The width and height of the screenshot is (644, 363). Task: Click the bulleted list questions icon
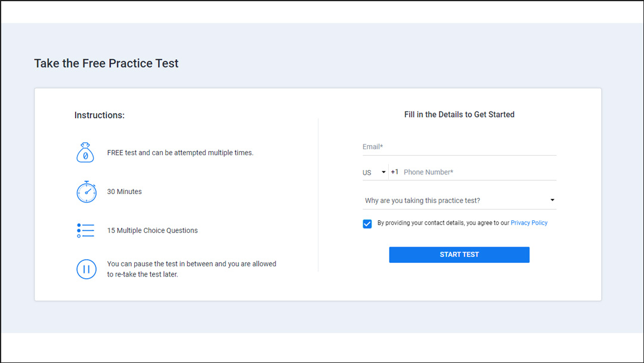(86, 230)
